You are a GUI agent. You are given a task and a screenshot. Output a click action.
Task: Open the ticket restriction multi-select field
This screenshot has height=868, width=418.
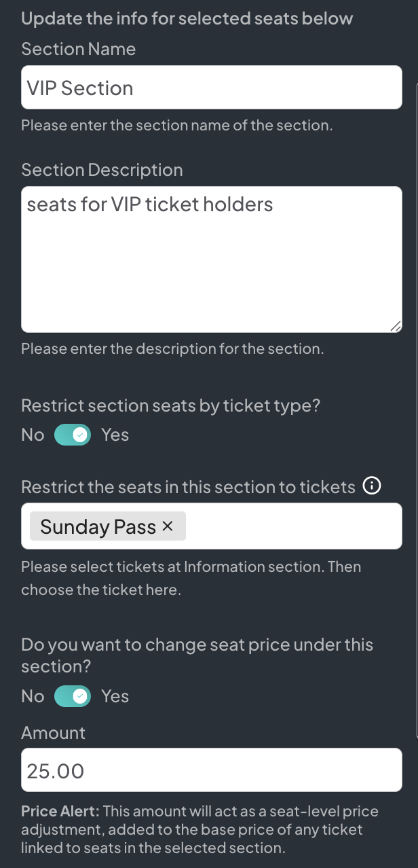[x=292, y=526]
